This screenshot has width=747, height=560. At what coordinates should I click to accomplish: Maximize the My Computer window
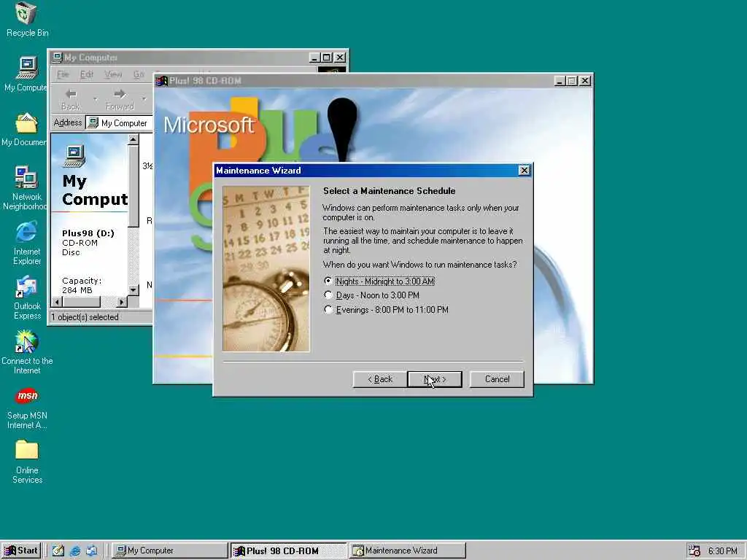[x=327, y=58]
